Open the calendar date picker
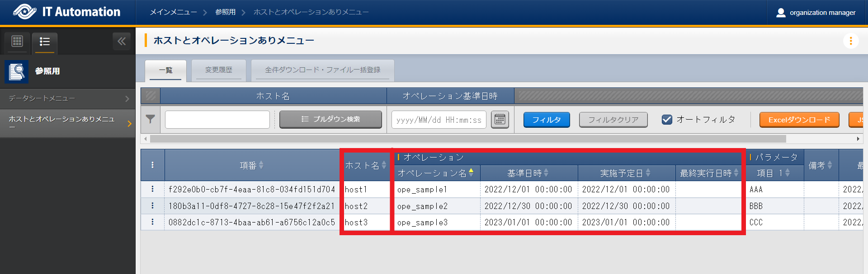Screen dimensions: 868x274 point(500,120)
